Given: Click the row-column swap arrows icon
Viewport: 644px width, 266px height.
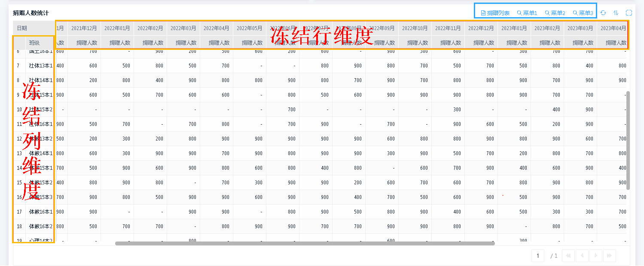Looking at the screenshot, I should tap(616, 13).
